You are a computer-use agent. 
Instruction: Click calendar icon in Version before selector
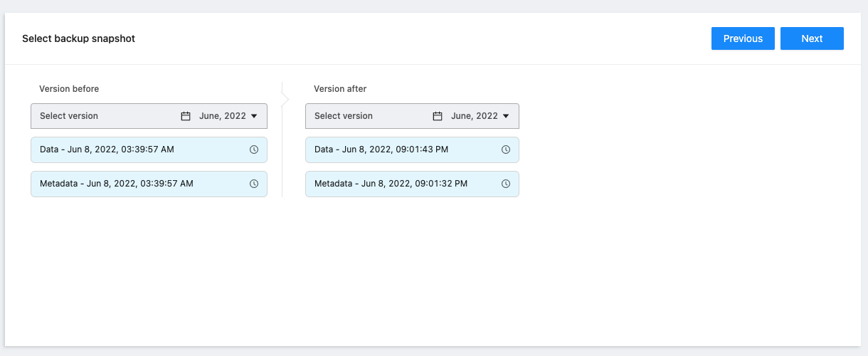tap(186, 116)
